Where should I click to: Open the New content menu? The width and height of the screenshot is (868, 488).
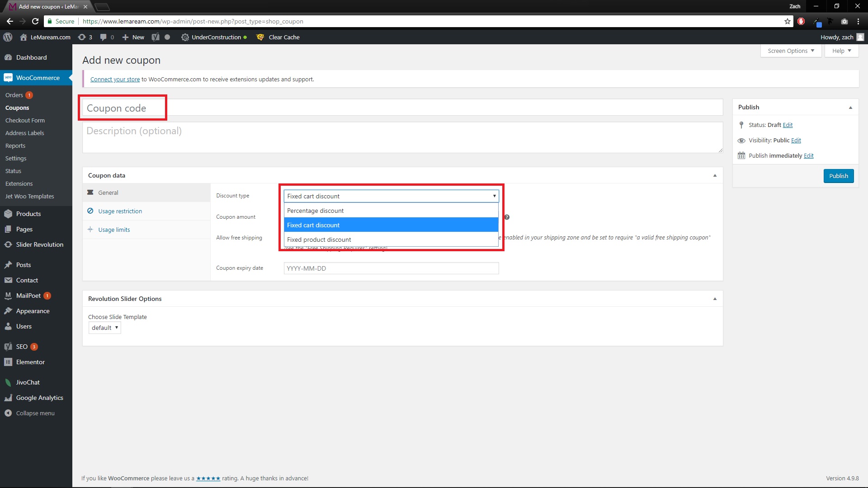[x=133, y=37]
